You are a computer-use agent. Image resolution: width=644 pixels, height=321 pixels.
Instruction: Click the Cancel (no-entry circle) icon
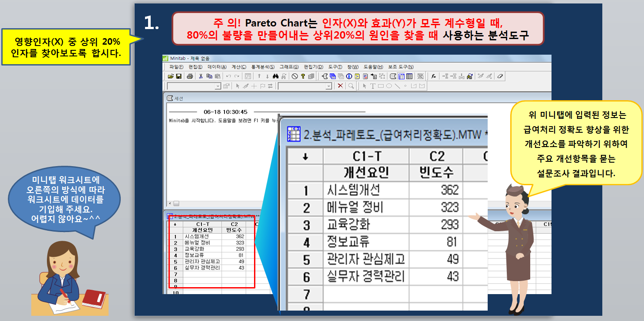295,76
